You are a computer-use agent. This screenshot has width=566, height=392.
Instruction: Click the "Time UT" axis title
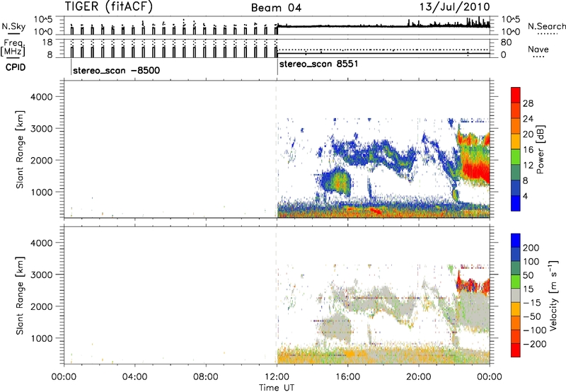pyautogui.click(x=277, y=388)
